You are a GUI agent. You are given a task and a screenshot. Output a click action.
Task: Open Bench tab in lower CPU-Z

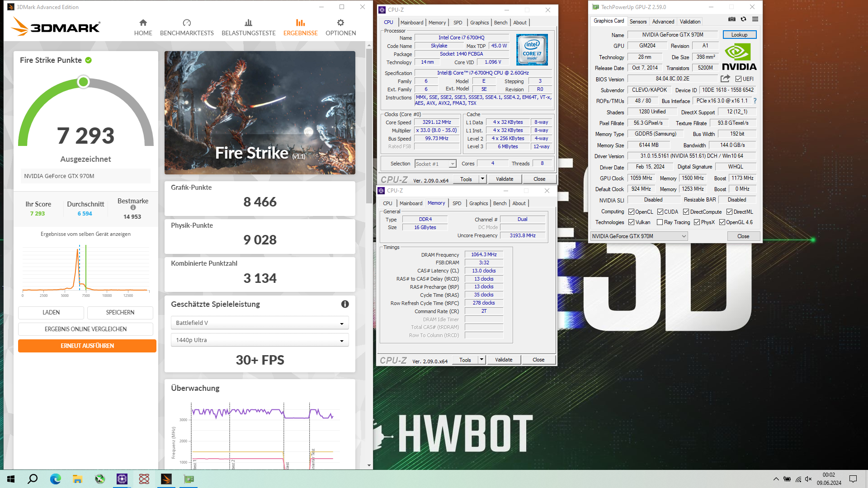pos(500,203)
